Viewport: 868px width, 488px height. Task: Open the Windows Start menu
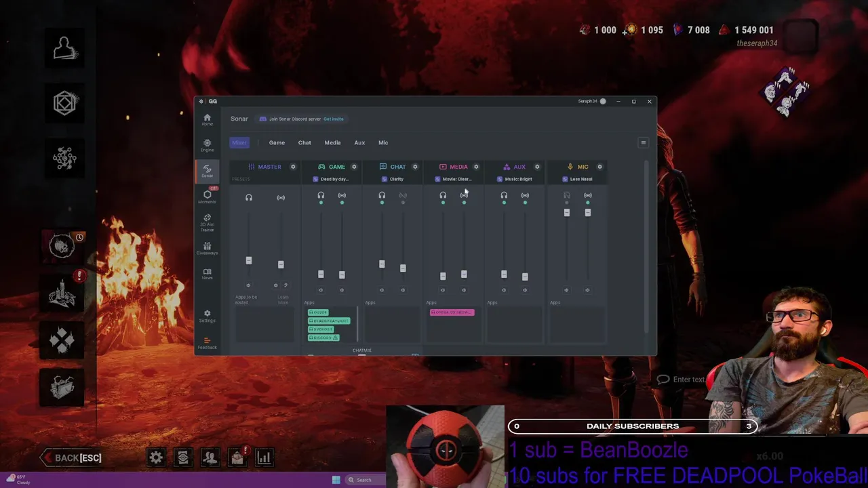(336, 480)
